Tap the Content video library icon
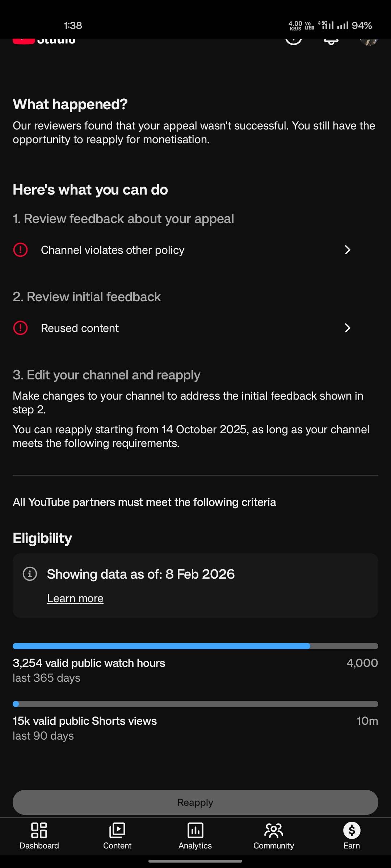This screenshot has width=391, height=868. (117, 830)
